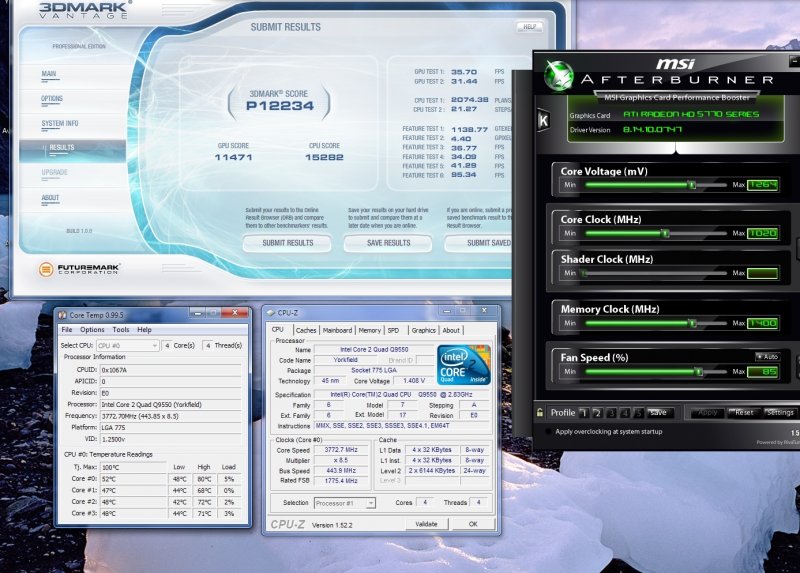Screen dimensions: 800x573
Task: Enable Apply overclocking at system startup
Action: point(548,432)
